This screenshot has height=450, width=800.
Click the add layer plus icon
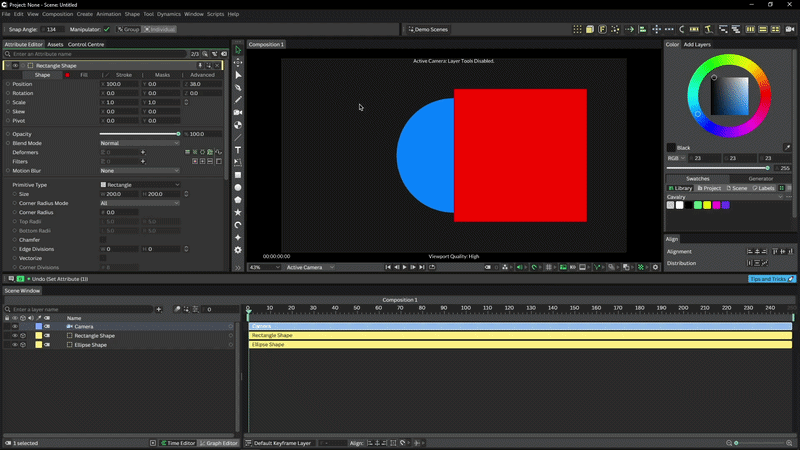159,309
